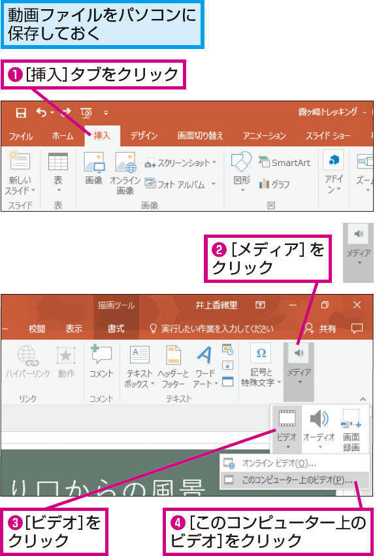
Task: Insert a グラフ chart
Action: tap(274, 184)
